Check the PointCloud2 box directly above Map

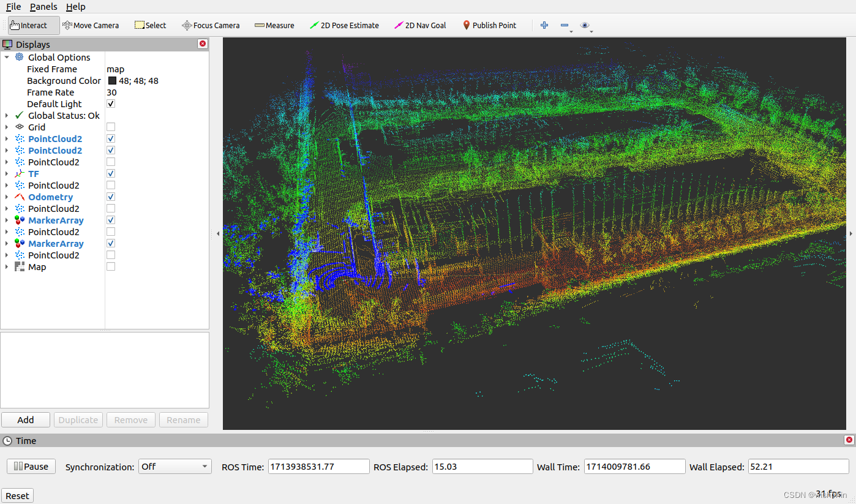pos(111,255)
